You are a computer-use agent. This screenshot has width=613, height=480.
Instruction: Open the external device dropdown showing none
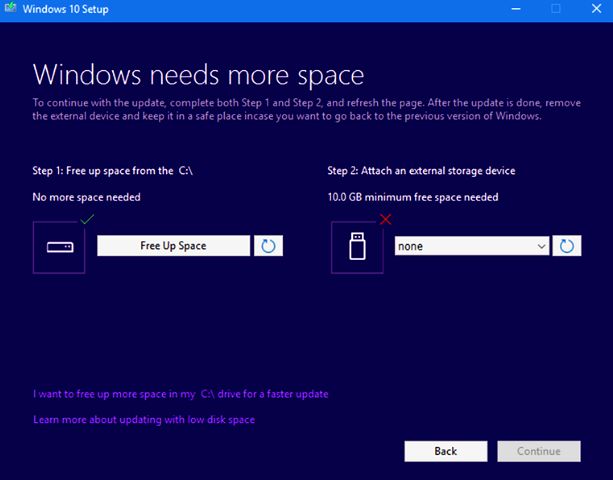click(471, 246)
